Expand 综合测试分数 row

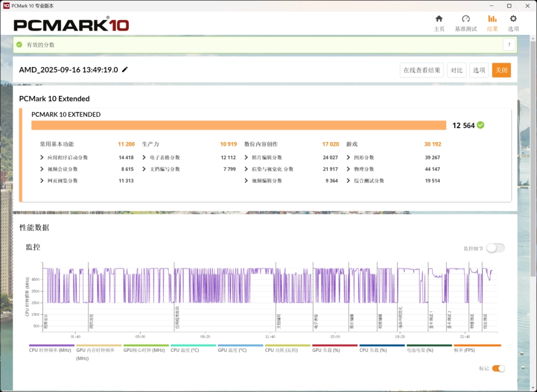[x=348, y=181]
